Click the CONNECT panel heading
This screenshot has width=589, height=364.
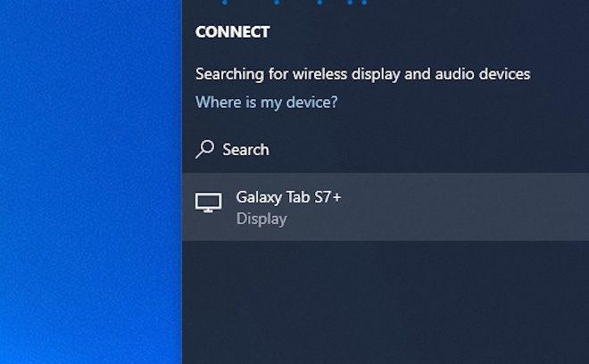coord(233,32)
